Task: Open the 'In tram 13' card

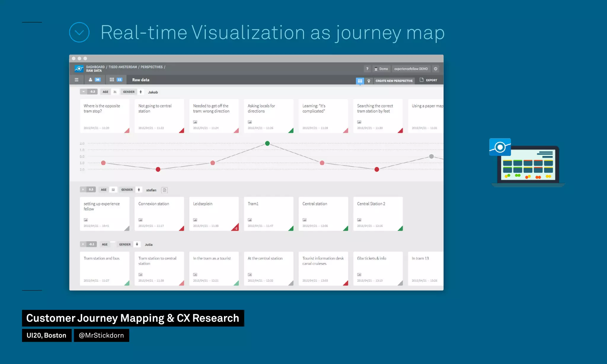Action: [x=426, y=269]
